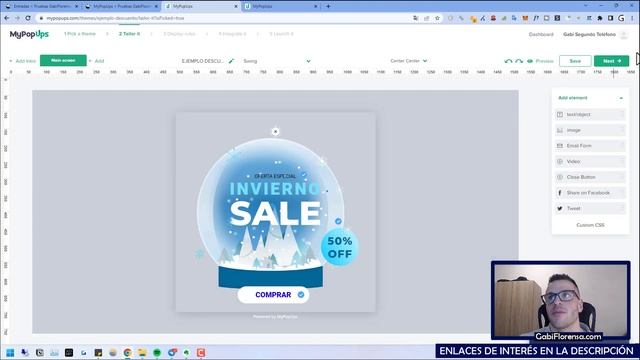Open the Add Intro dropdown arrow
640x360 pixels.
tap(11, 61)
